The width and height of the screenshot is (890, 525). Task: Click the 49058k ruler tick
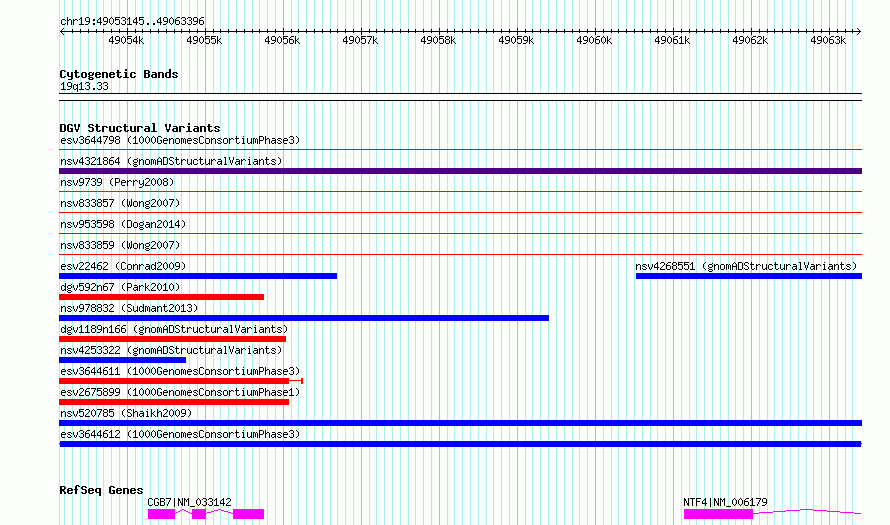click(x=438, y=40)
